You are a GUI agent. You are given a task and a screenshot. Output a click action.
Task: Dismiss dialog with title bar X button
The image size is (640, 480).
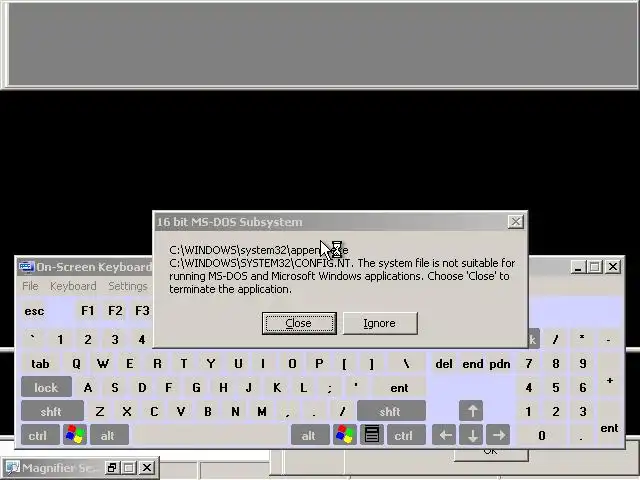(516, 222)
